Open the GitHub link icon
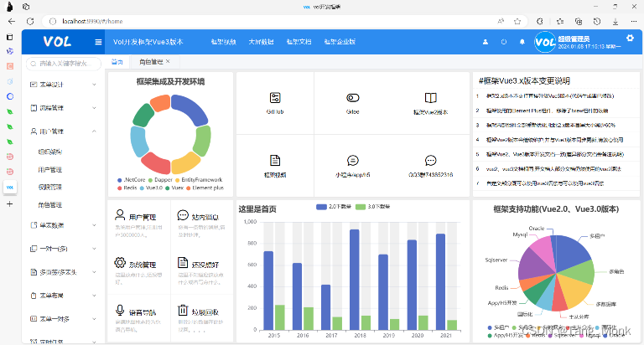 (x=275, y=98)
